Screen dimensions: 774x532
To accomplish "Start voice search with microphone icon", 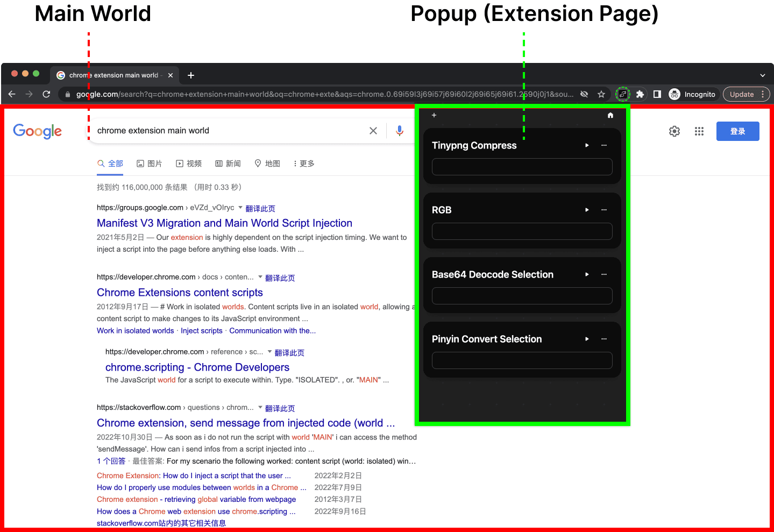I will click(400, 131).
